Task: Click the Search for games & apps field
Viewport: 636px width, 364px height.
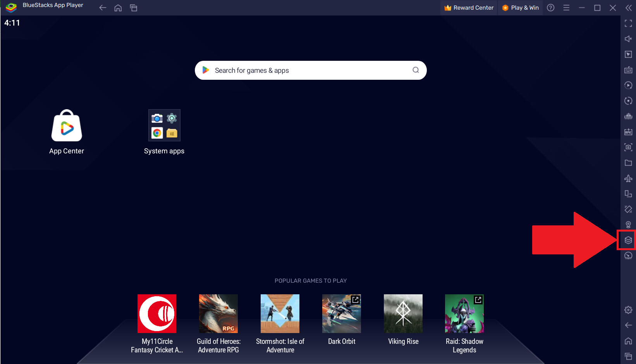Action: pyautogui.click(x=311, y=70)
